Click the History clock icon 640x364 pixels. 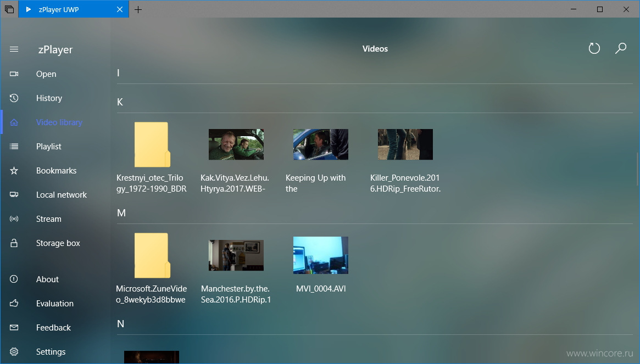[x=14, y=98]
